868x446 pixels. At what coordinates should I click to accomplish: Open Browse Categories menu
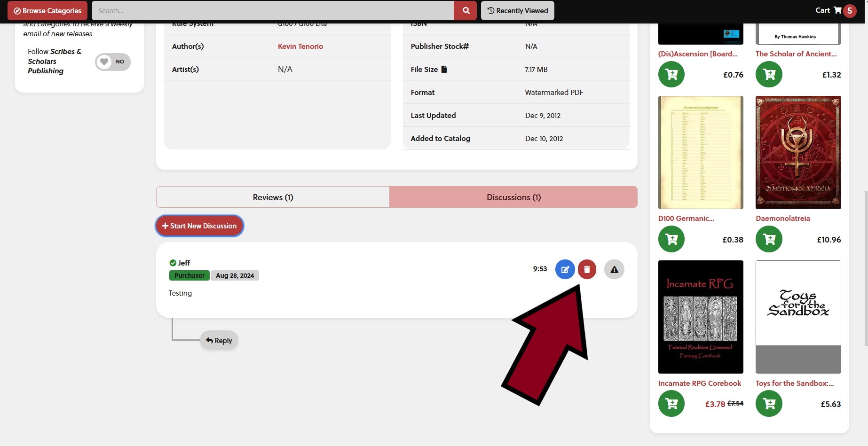[47, 10]
